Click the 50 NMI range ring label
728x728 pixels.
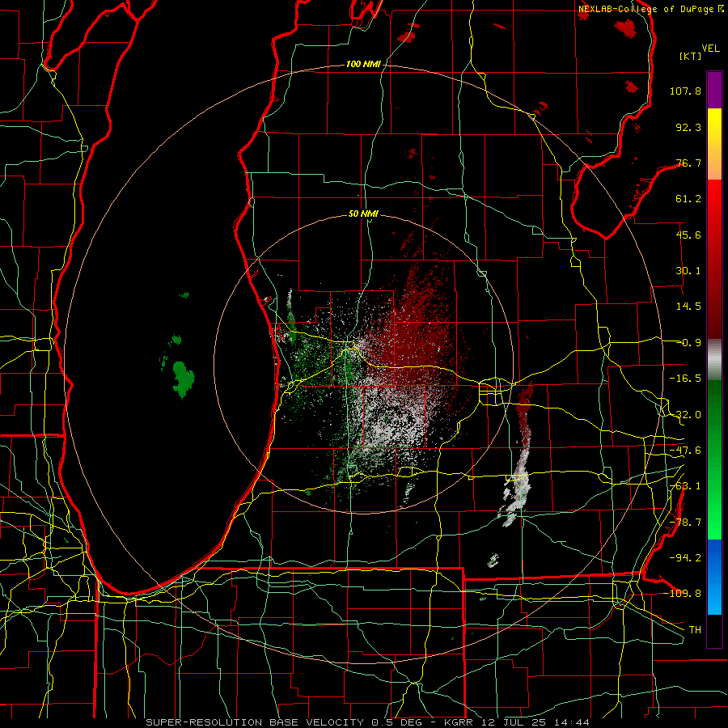coord(363,214)
